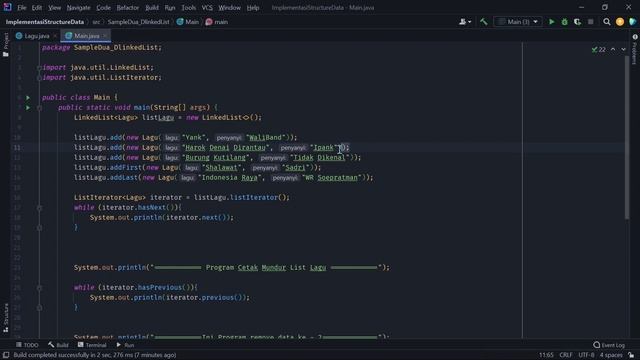The image size is (640, 360).
Task: Click the plugin icon at toolbar far right
Action: pos(633,22)
